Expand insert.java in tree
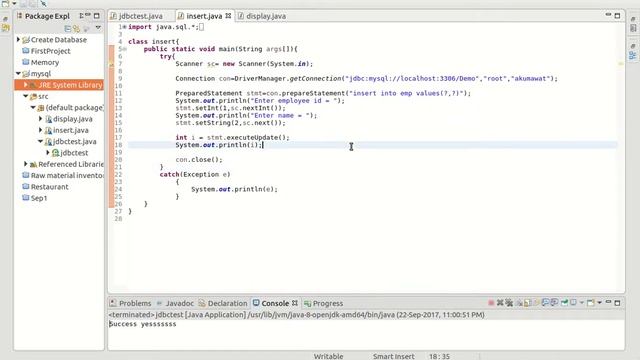Screen dimensions: 640x360 coord(40,130)
